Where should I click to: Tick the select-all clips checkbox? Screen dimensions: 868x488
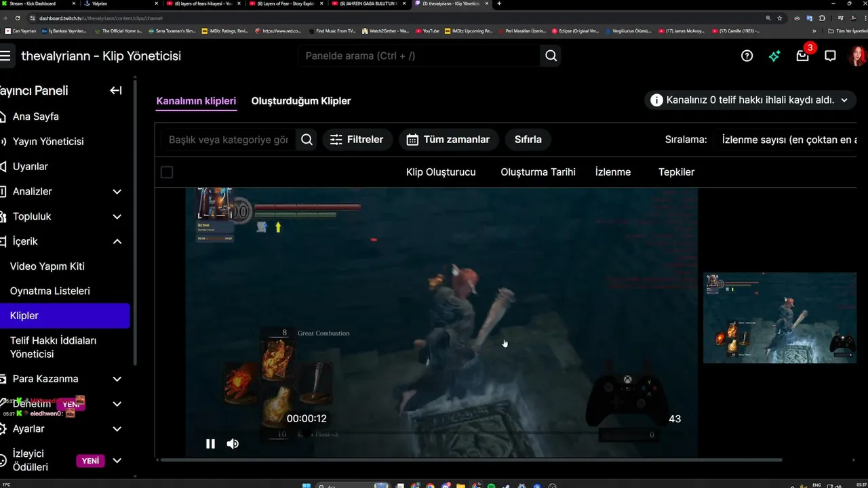tap(167, 172)
